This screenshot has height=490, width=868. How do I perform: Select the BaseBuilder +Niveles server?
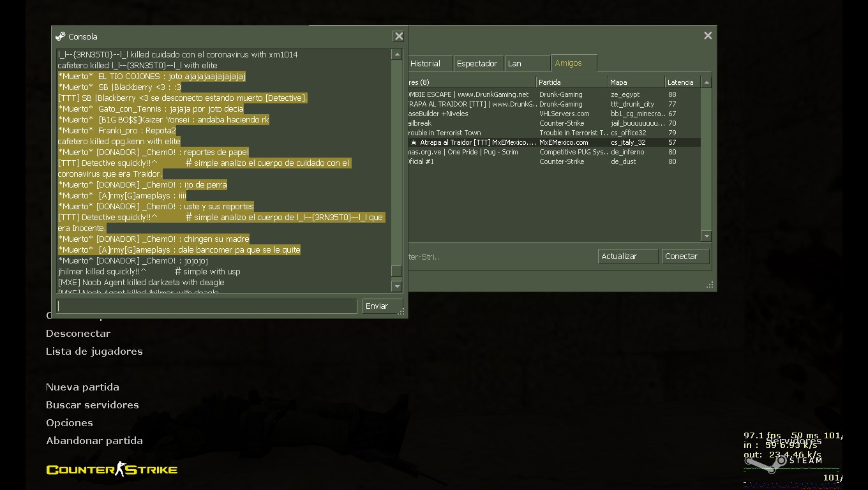[554, 114]
